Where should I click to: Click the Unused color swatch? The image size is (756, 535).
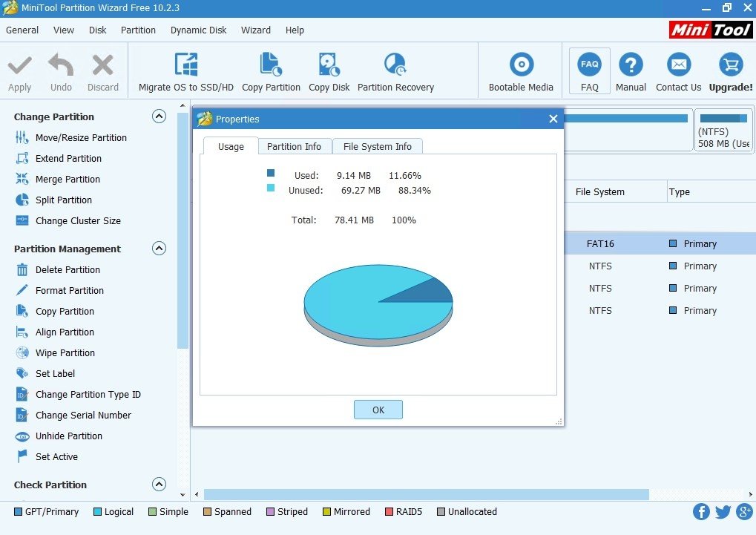(x=271, y=188)
